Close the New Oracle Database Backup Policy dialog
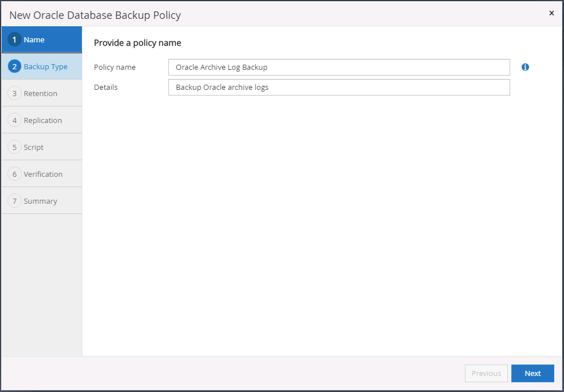The height and width of the screenshot is (392, 564). point(551,13)
